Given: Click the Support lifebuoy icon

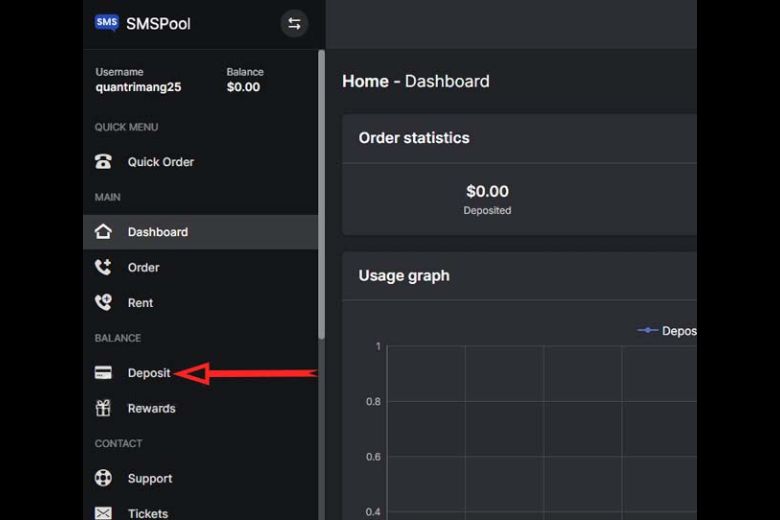Looking at the screenshot, I should (103, 478).
